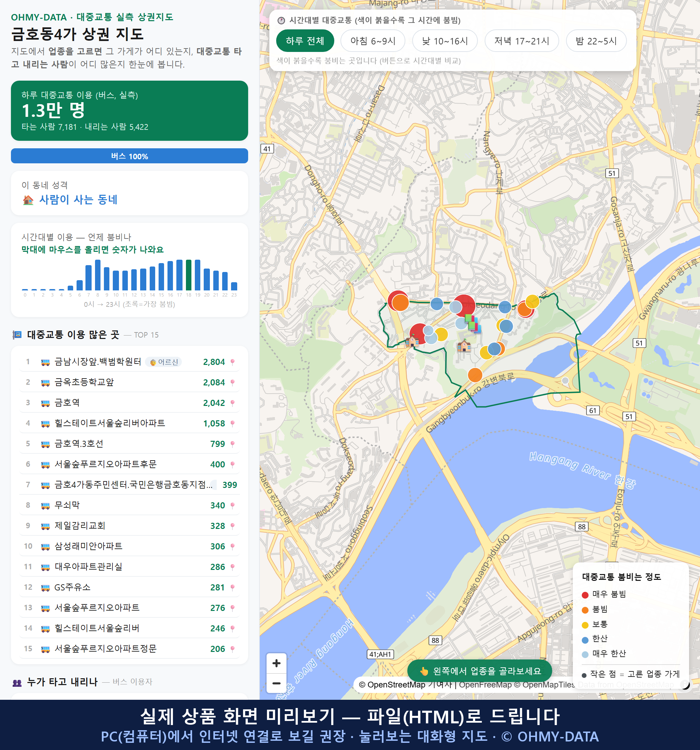The height and width of the screenshot is (750, 700).
Task: Select the 저녁 17~21시 time filter
Action: tap(521, 41)
